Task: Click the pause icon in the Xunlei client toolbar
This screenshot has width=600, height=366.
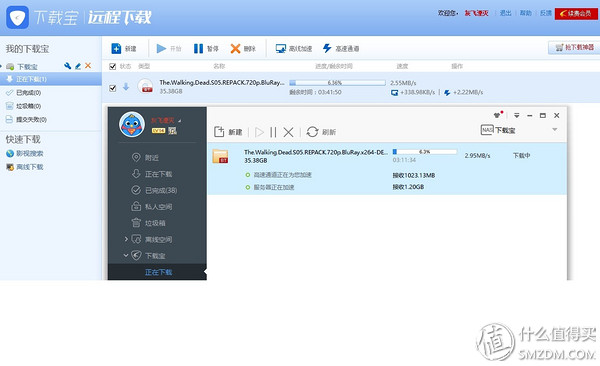Action: tap(273, 132)
